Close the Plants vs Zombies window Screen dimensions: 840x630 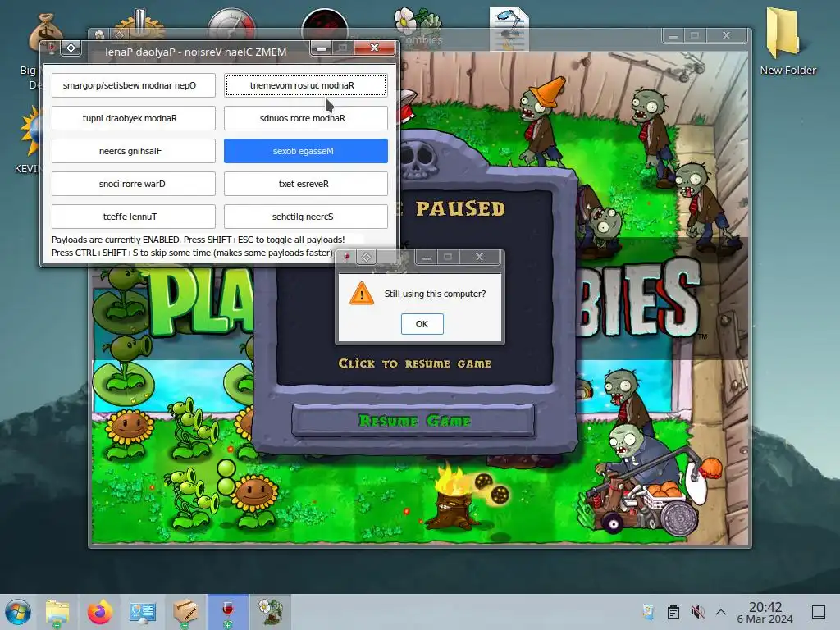[x=727, y=36]
